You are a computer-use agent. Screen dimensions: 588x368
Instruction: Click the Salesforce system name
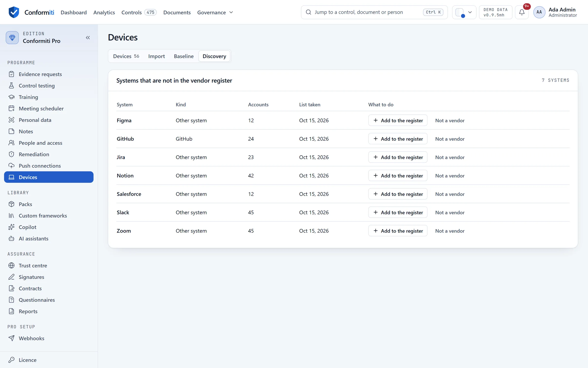coord(129,194)
